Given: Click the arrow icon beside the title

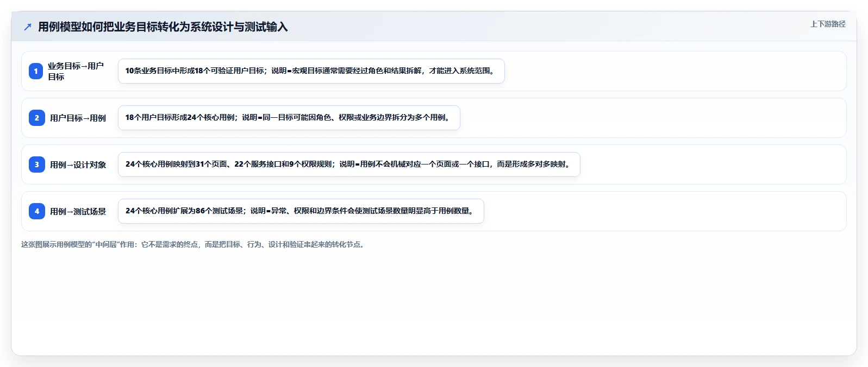Looking at the screenshot, I should (x=28, y=27).
